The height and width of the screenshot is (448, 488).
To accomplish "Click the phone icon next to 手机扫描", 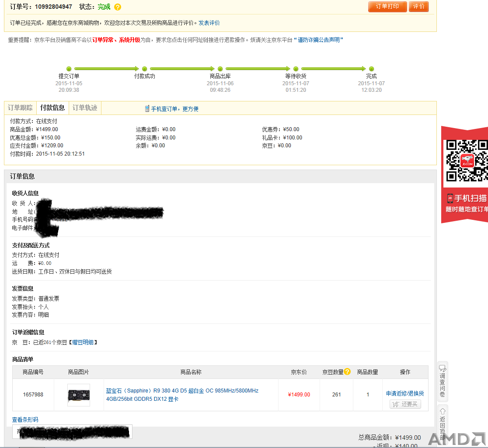I will pyautogui.click(x=450, y=198).
